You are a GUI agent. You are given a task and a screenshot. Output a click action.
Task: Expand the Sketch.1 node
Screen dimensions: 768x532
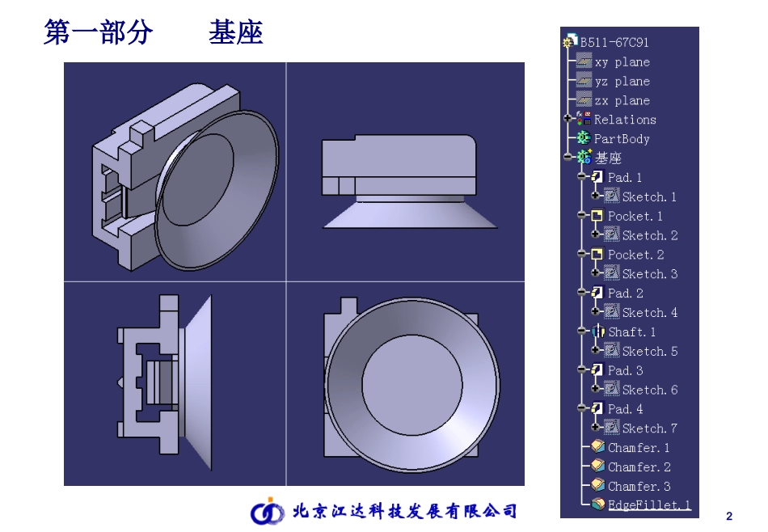(595, 196)
